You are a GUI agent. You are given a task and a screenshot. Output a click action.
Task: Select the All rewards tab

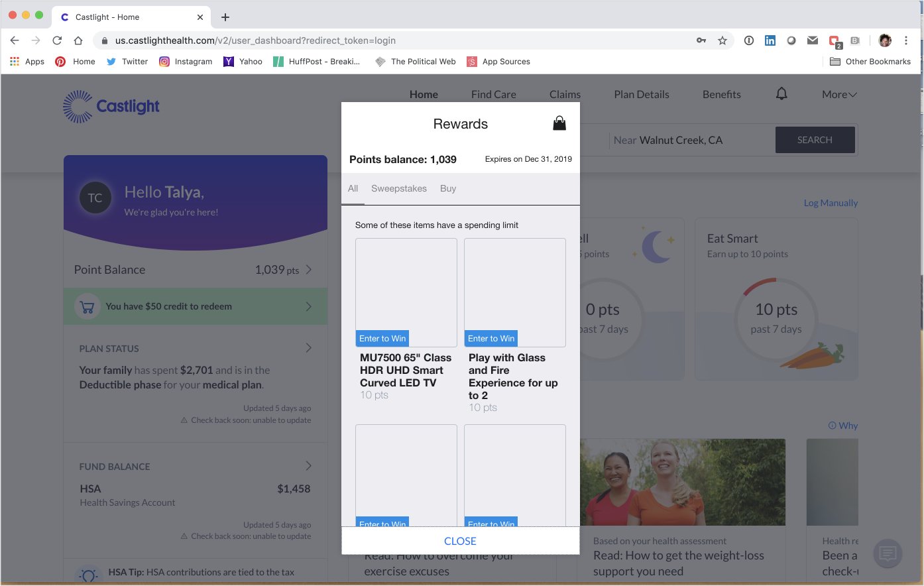(353, 188)
